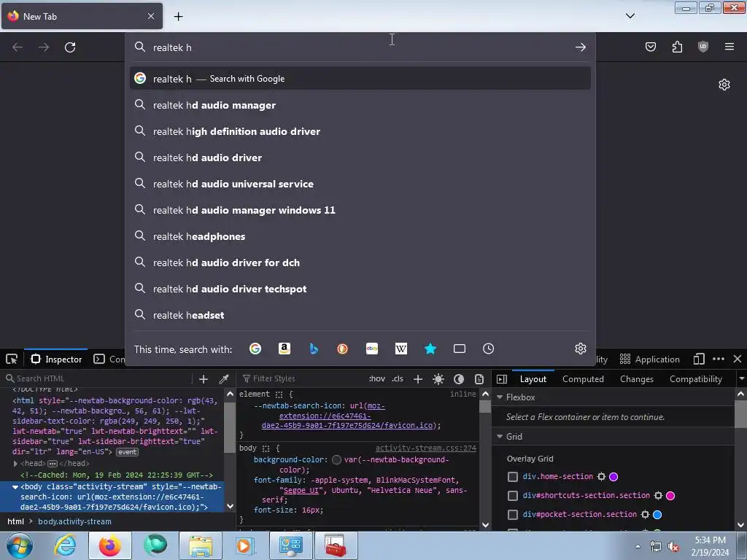The width and height of the screenshot is (747, 560).
Task: Open the Extensions puzzle icon
Action: pyautogui.click(x=677, y=47)
